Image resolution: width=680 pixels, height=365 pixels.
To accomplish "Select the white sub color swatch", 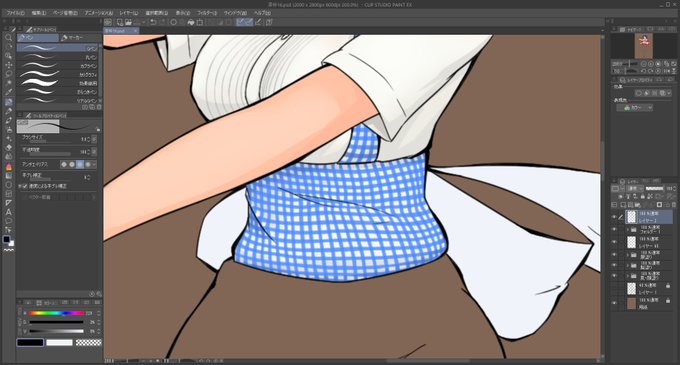I will pyautogui.click(x=59, y=342).
